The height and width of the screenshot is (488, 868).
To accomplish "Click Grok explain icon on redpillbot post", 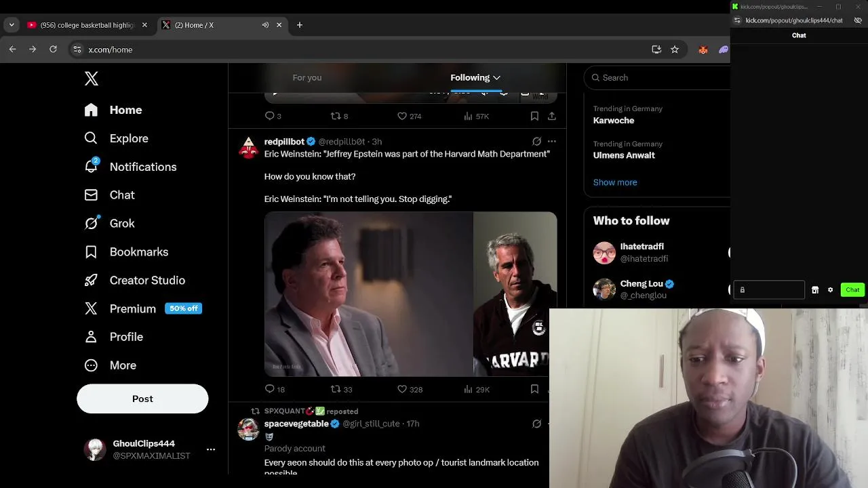I will pyautogui.click(x=536, y=142).
